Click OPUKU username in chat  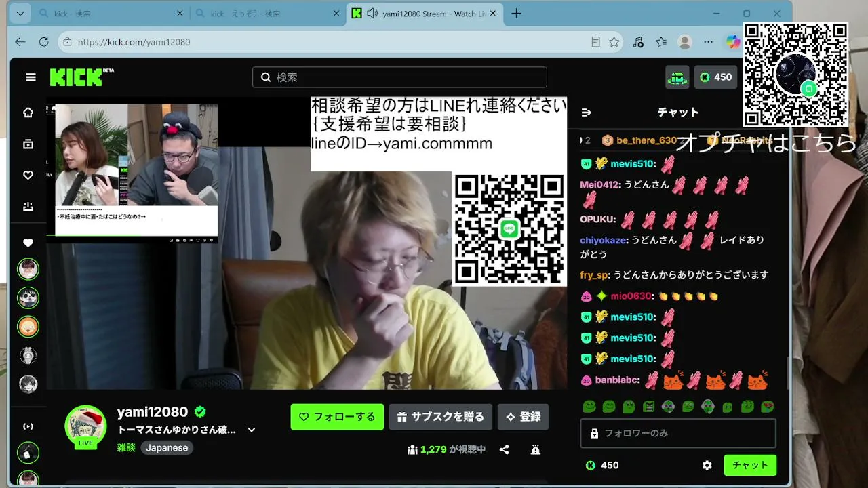(596, 220)
